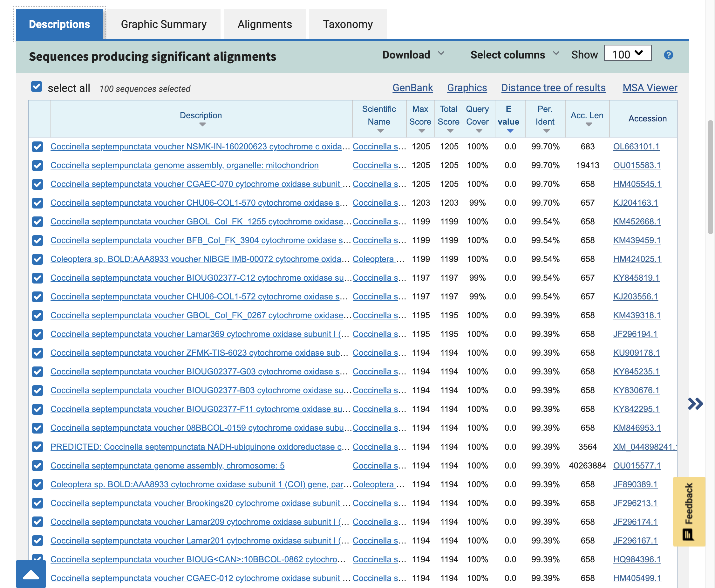Switch to the Taxonomy tab
The image size is (715, 588).
348,24
